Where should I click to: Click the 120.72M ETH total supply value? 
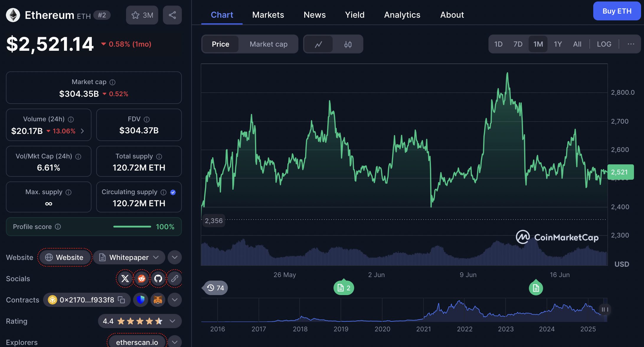tap(139, 168)
